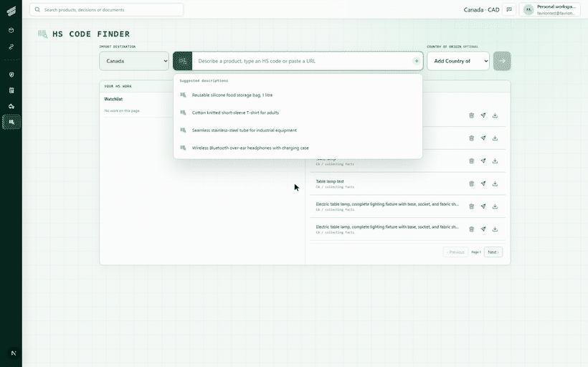
Task: Select the Watchlist item in Your HS Work
Action: coord(113,99)
